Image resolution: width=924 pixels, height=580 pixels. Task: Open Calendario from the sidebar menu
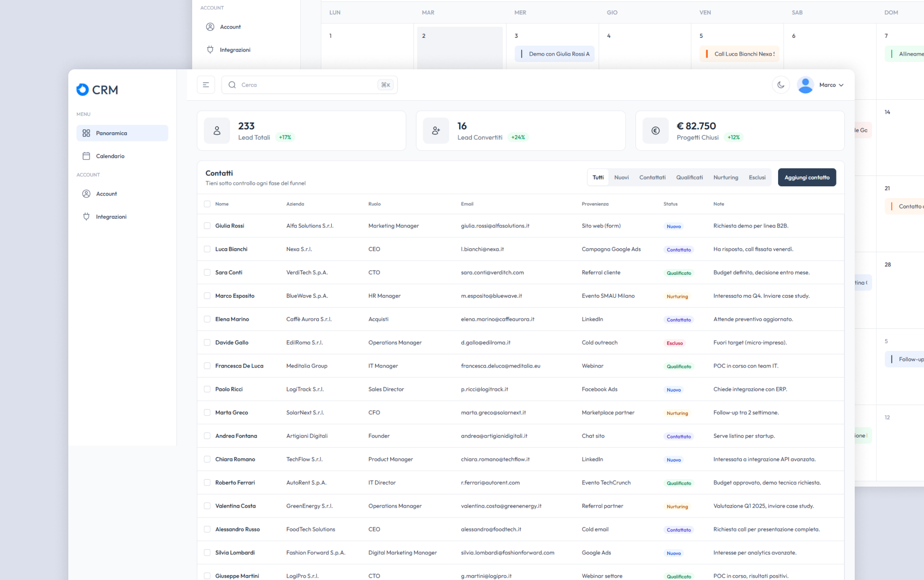(x=110, y=156)
